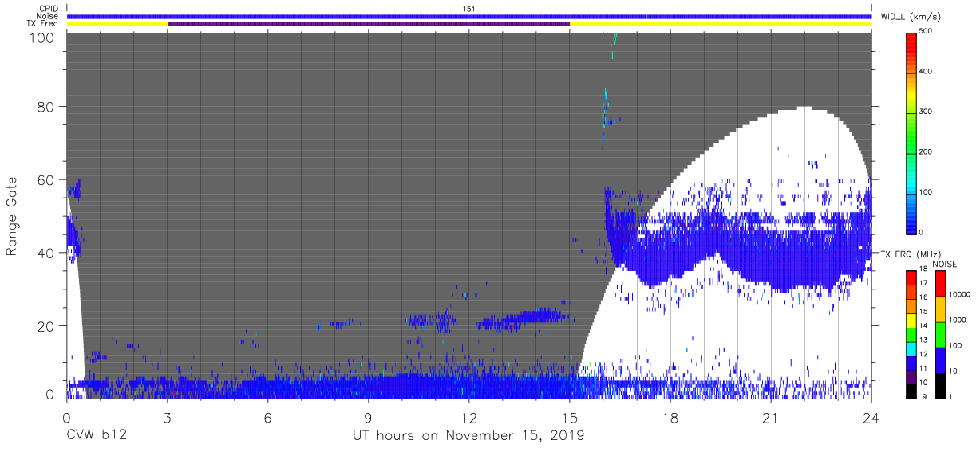
Task: Click x-axis tick label "12"
Action: tap(469, 418)
